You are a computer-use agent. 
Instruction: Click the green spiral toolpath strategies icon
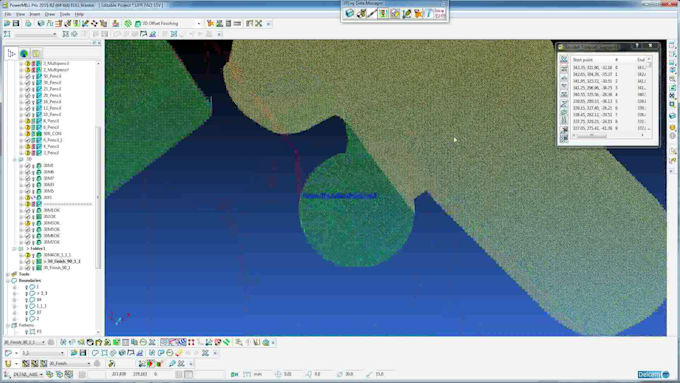point(128,23)
